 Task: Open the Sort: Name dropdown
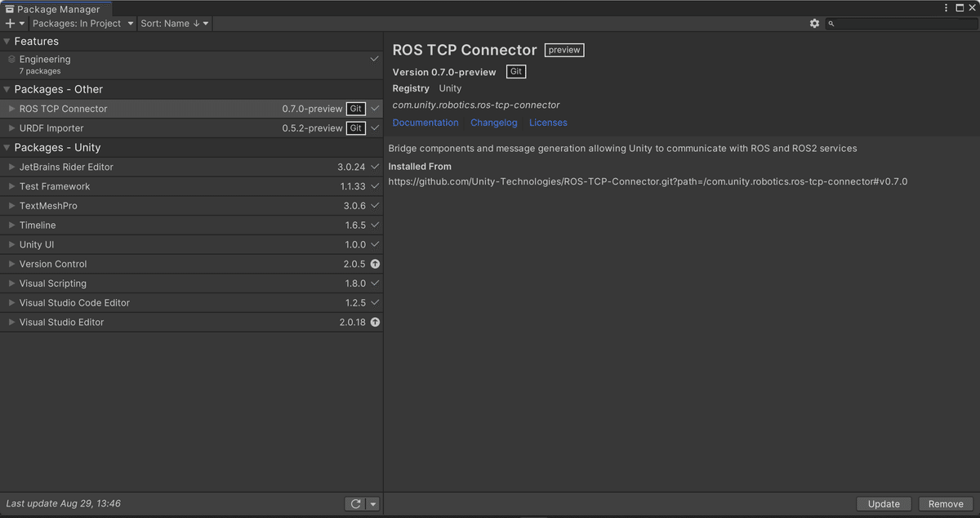pos(174,24)
